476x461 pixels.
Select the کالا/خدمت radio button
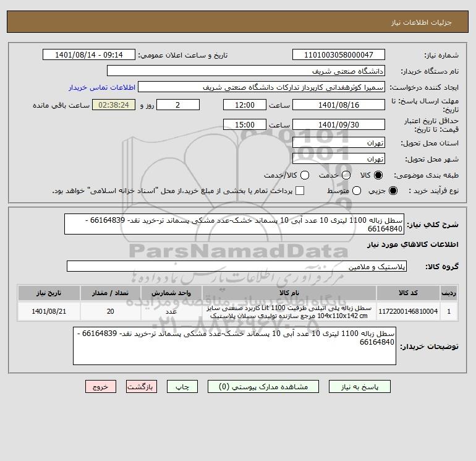click(305, 175)
